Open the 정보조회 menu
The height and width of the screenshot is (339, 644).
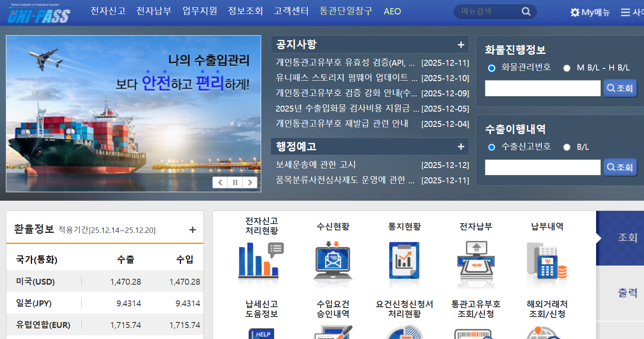point(245,11)
